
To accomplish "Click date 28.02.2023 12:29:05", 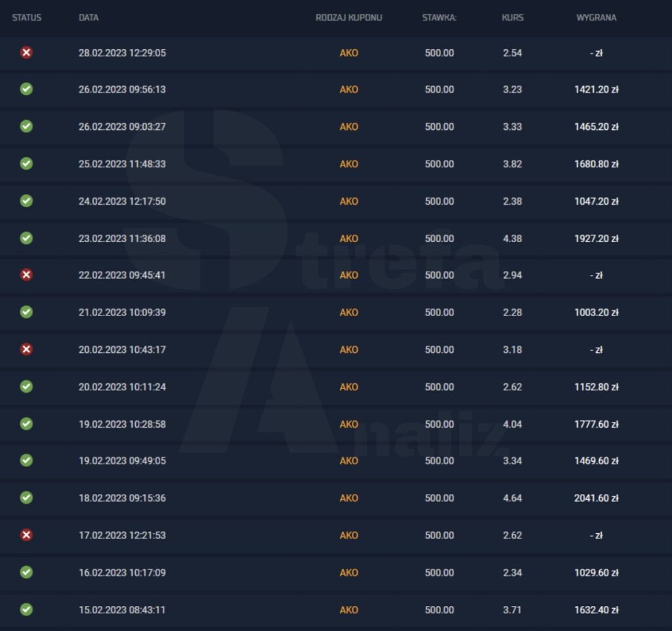I will click(122, 52).
